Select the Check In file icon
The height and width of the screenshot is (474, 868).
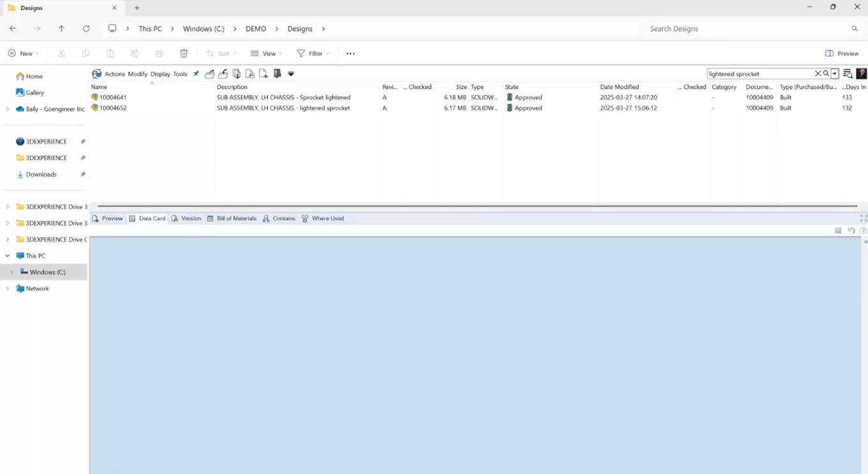pos(223,74)
